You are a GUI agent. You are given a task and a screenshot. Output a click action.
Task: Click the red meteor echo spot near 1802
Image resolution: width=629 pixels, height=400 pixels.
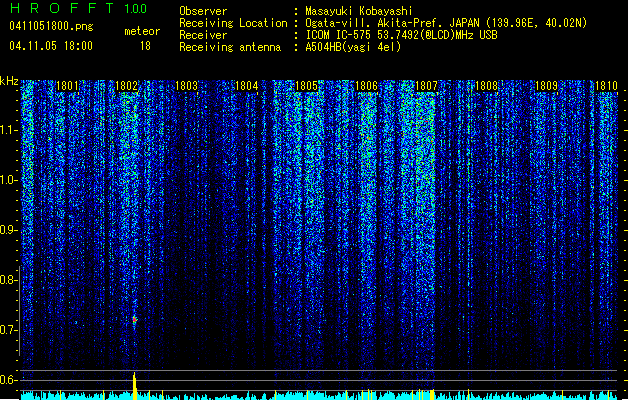[135, 320]
